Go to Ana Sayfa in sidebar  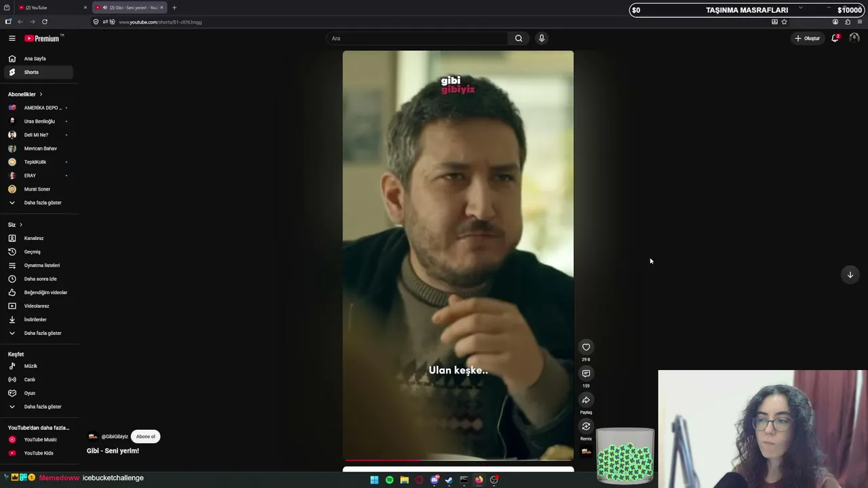38,59
